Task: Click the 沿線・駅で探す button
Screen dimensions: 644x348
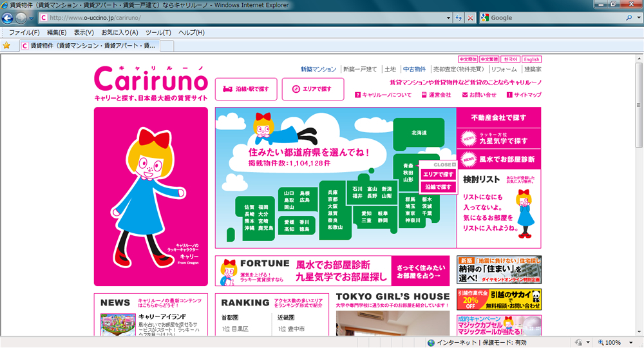Action: tap(246, 89)
